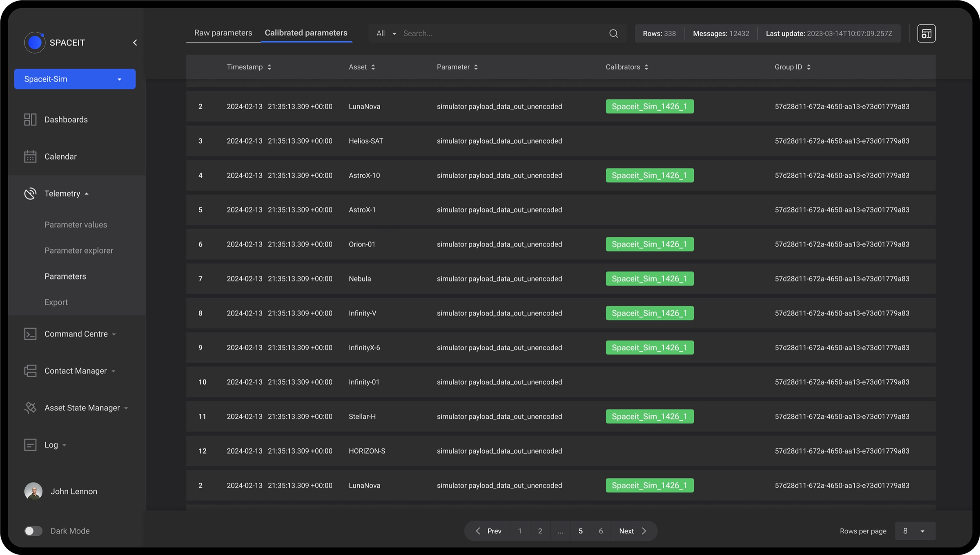This screenshot has width=980, height=555.
Task: Select the Calibrated parameters tab
Action: pos(306,33)
